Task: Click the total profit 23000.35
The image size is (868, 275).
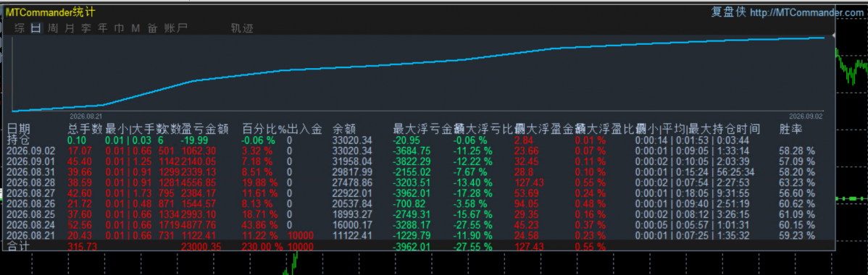Action: 201,246
